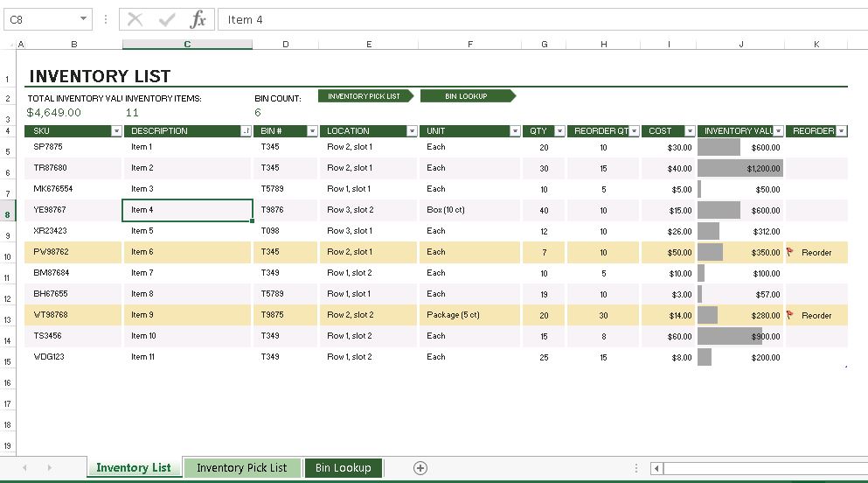The height and width of the screenshot is (483, 868).
Task: Switch to the Bin Lookup sheet tab
Action: 344,468
